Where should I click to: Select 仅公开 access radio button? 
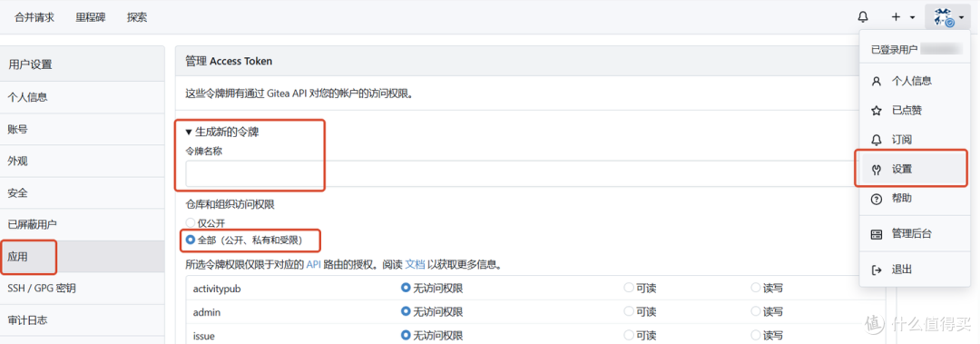click(191, 222)
